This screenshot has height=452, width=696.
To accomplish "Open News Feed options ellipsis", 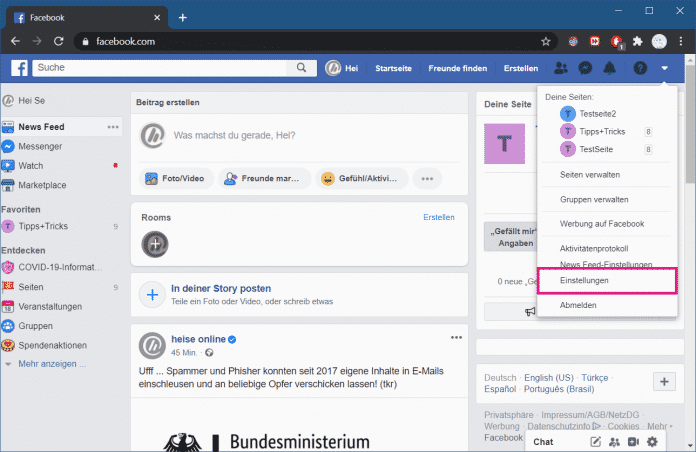I will (x=114, y=127).
